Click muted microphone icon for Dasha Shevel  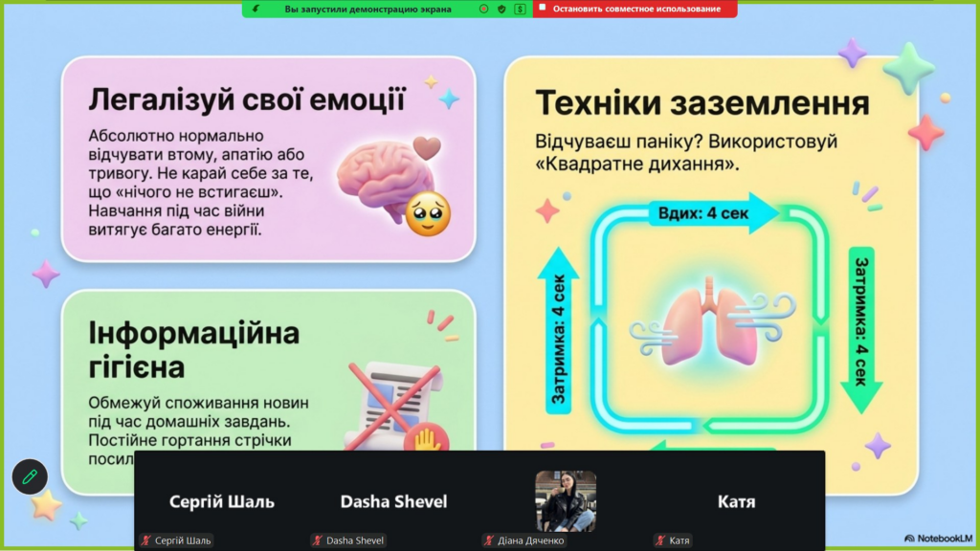pos(318,540)
